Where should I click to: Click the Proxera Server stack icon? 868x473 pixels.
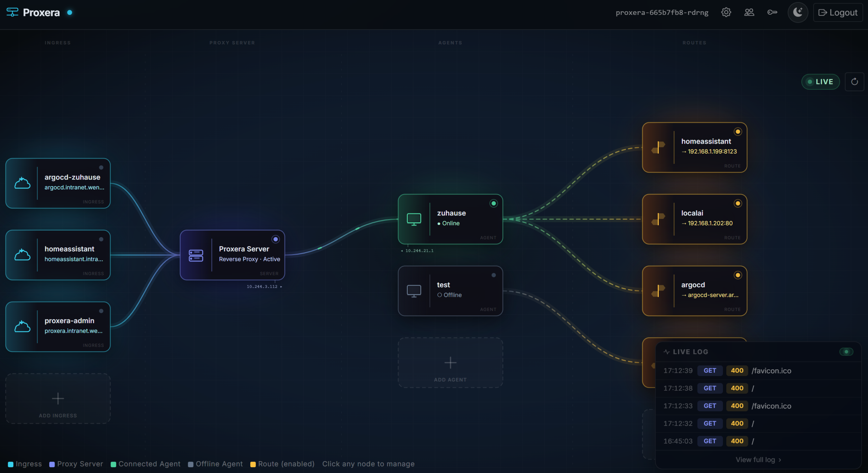pyautogui.click(x=196, y=255)
